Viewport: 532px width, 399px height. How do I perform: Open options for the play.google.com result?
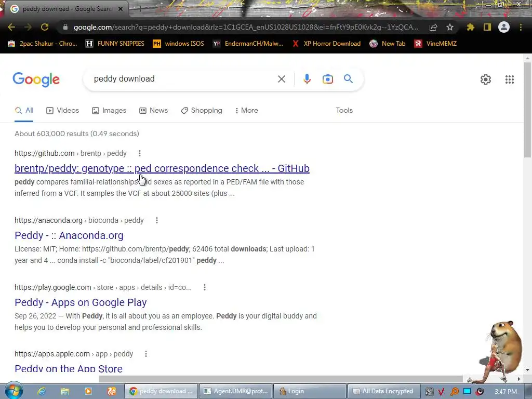205,287
